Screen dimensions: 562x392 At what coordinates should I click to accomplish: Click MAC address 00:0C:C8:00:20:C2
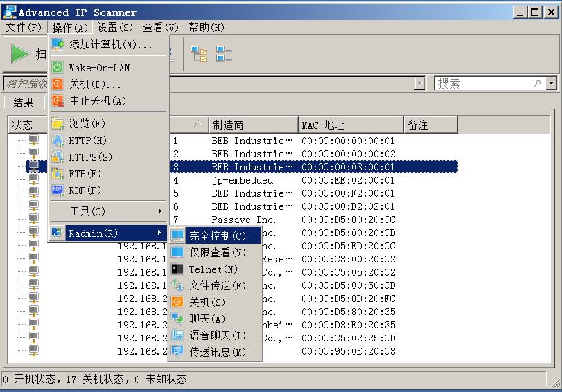pyautogui.click(x=349, y=259)
